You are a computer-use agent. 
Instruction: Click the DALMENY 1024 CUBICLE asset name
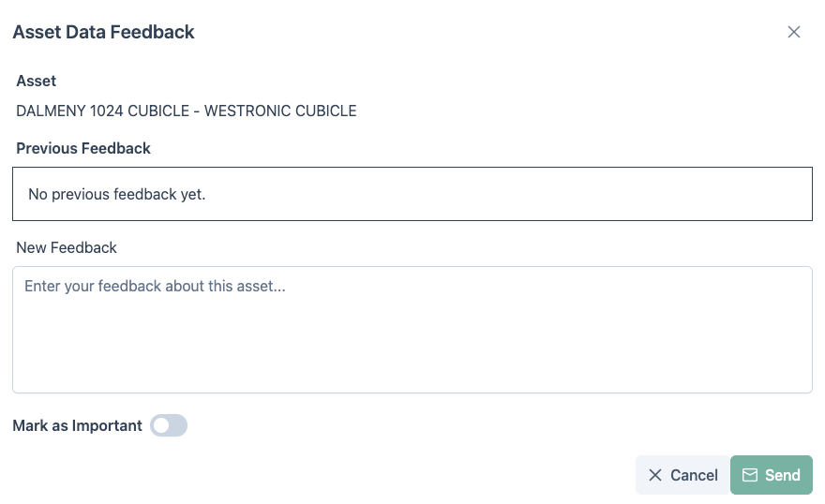(187, 111)
